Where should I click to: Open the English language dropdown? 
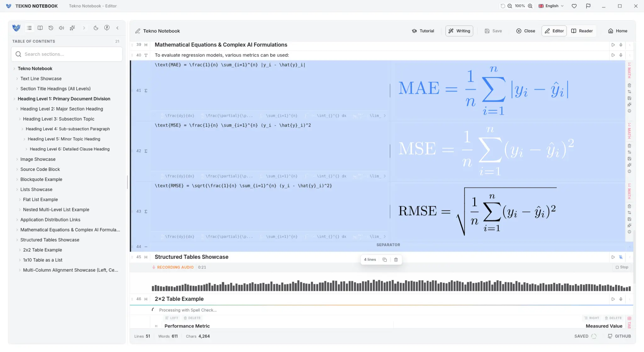(x=551, y=6)
